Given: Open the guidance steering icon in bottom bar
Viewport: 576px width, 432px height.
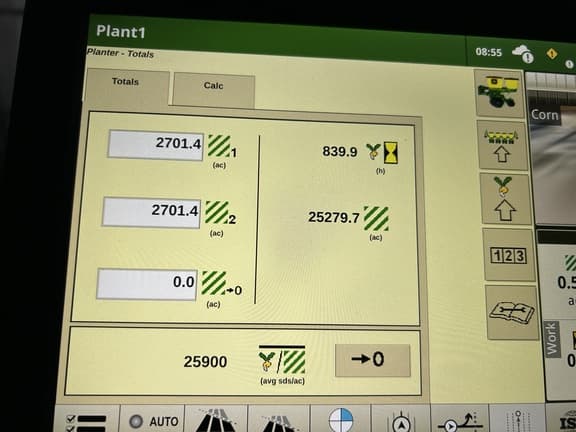Looking at the screenshot, I should pyautogui.click(x=400, y=420).
